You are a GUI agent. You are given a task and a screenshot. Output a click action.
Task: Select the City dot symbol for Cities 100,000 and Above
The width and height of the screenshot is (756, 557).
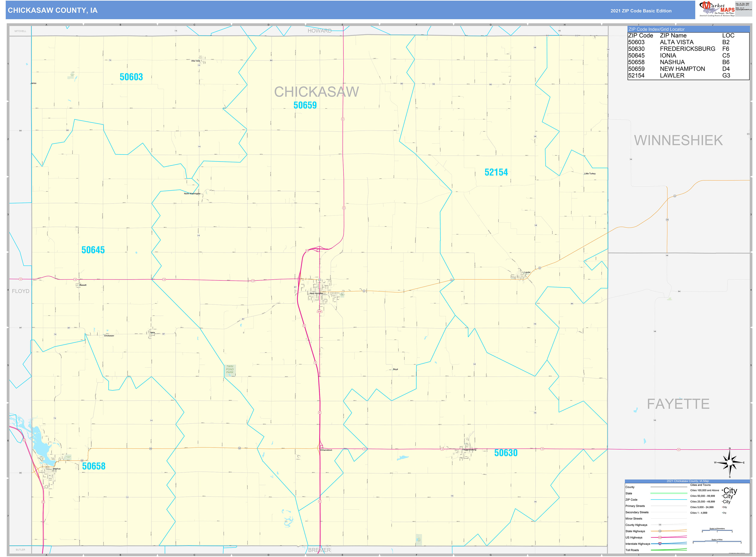(x=722, y=490)
